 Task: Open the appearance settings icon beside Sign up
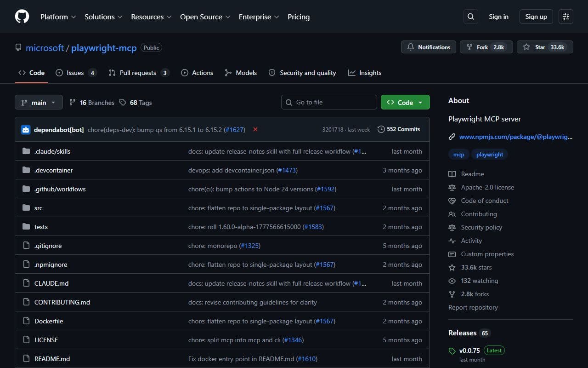(566, 17)
